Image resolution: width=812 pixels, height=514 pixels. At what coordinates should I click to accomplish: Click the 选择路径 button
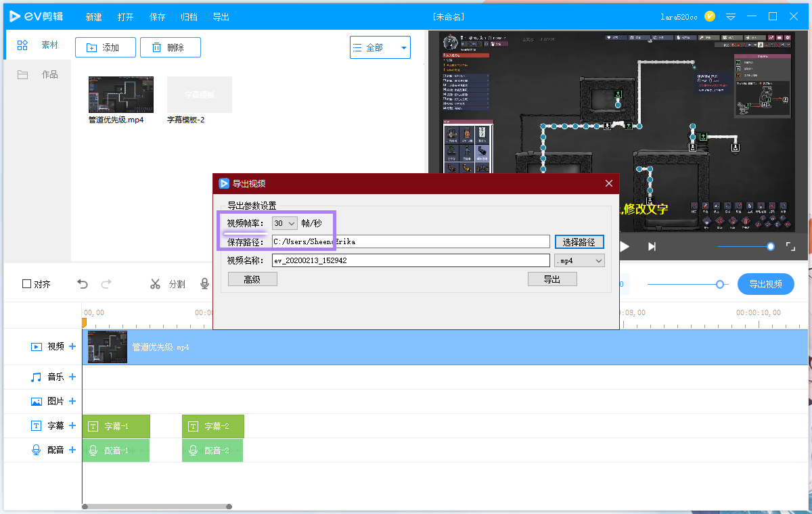(x=579, y=241)
